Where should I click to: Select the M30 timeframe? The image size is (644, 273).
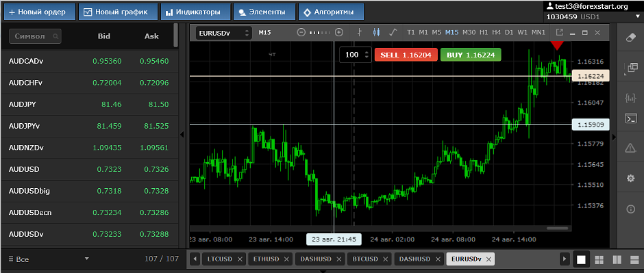pyautogui.click(x=469, y=32)
